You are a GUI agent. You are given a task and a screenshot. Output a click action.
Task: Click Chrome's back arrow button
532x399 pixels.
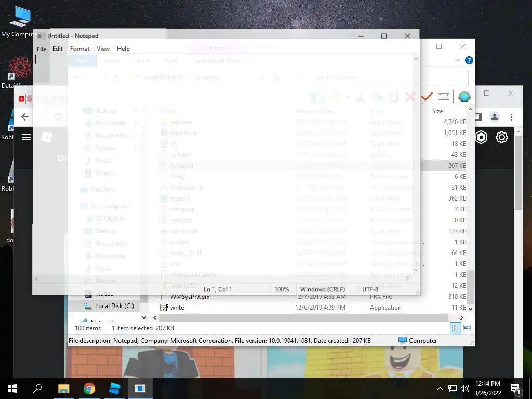[x=25, y=117]
